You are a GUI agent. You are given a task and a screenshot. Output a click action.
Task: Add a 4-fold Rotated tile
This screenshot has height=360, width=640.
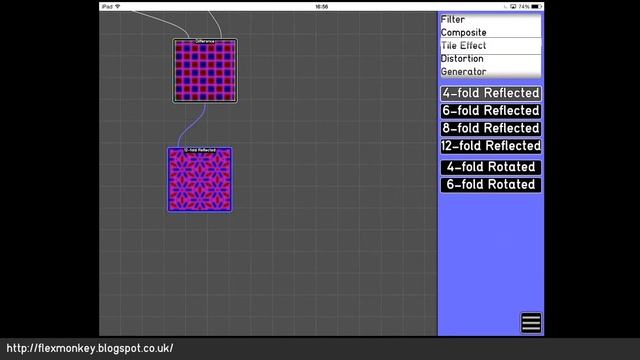pyautogui.click(x=491, y=167)
